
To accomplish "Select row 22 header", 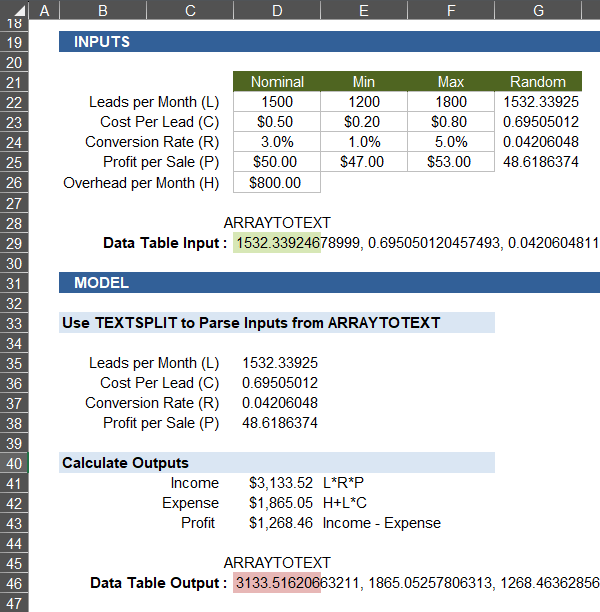I will click(x=14, y=102).
